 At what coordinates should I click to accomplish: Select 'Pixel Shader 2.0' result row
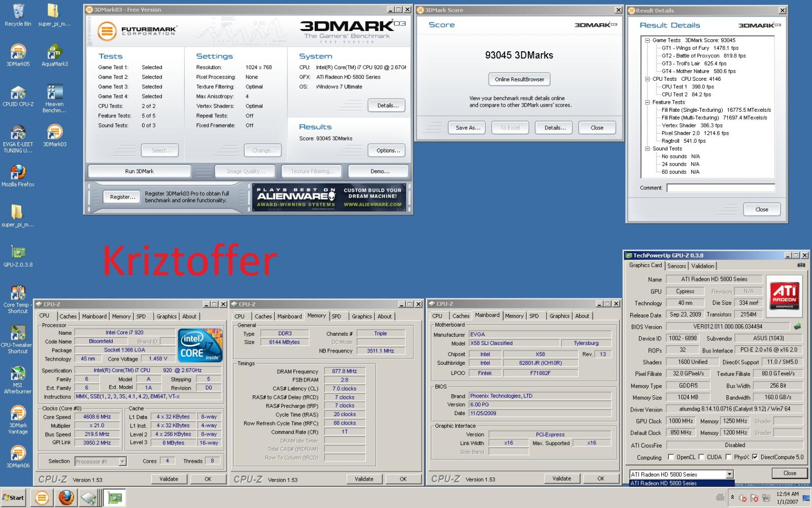695,133
